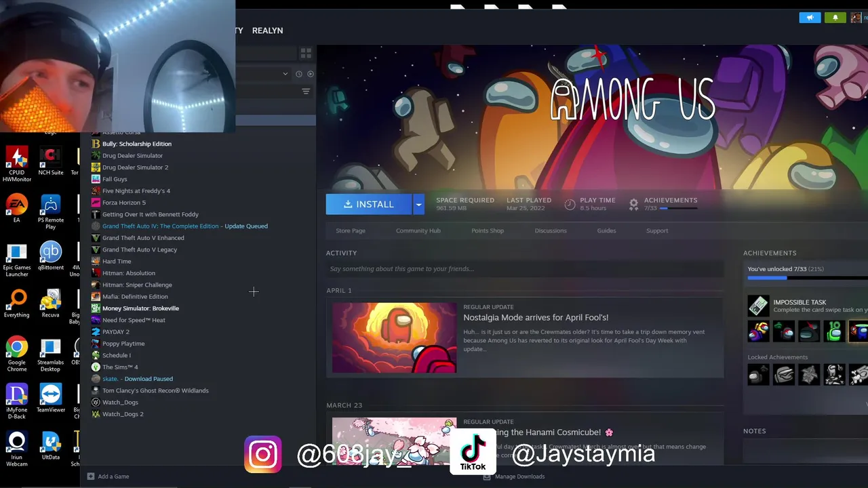Viewport: 868px width, 488px height.
Task: Select Hard Time in library
Action: tap(117, 262)
